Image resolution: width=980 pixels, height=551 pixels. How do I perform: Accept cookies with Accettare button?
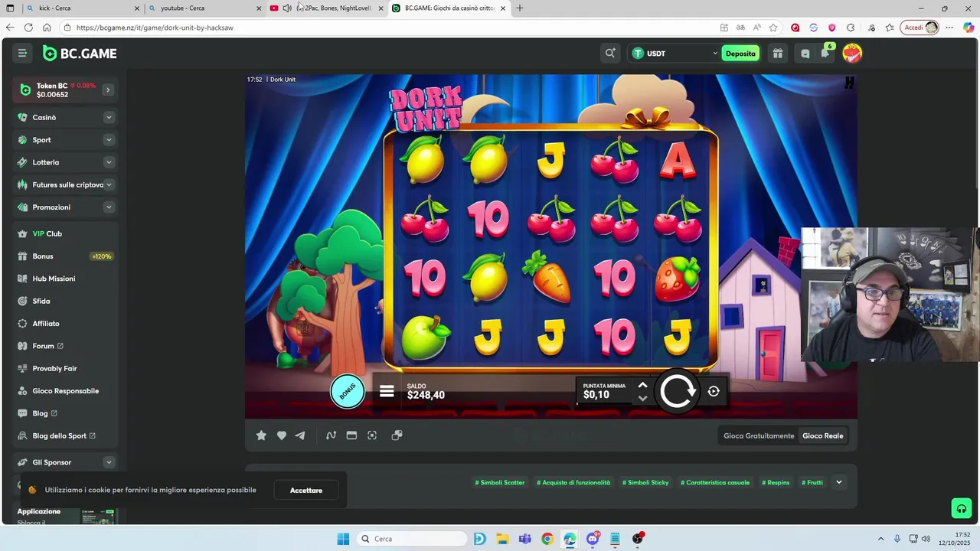pos(306,491)
